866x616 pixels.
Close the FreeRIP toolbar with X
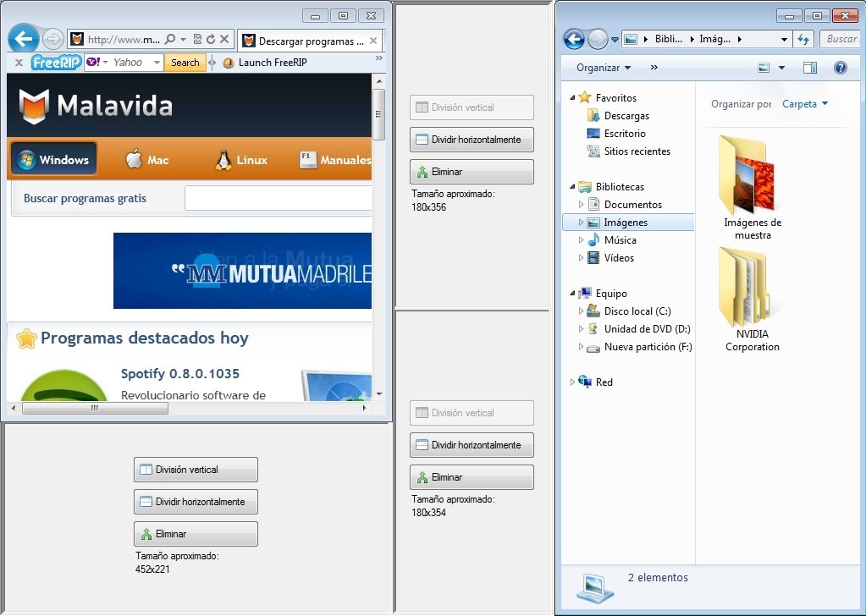point(19,63)
